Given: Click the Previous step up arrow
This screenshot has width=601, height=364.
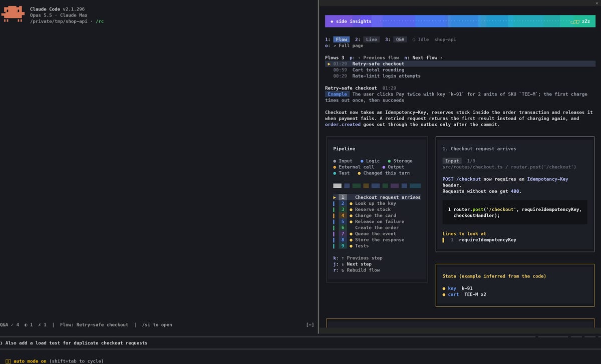Looking at the screenshot, I should click(343, 258).
